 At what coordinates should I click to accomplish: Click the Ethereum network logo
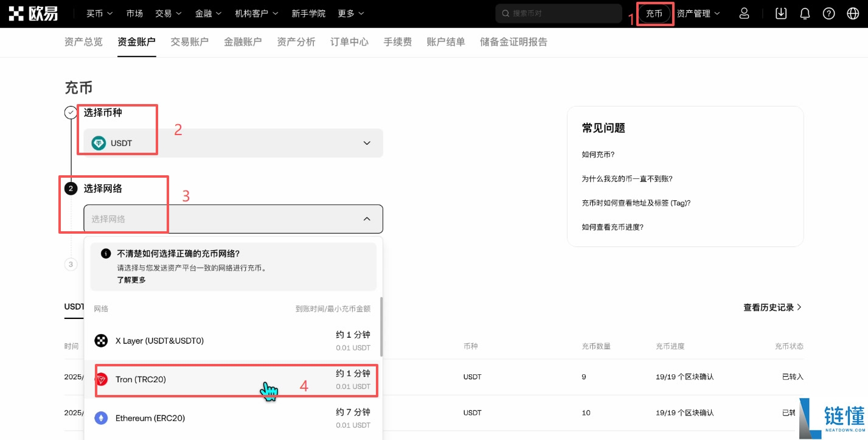pos(101,418)
